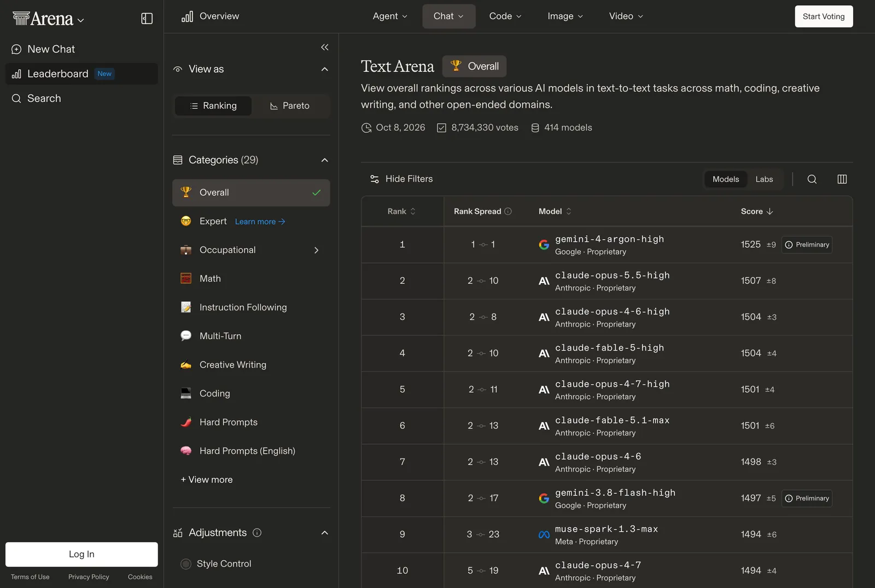Click the Search magnifier in left sidebar
The image size is (875, 588).
click(16, 98)
